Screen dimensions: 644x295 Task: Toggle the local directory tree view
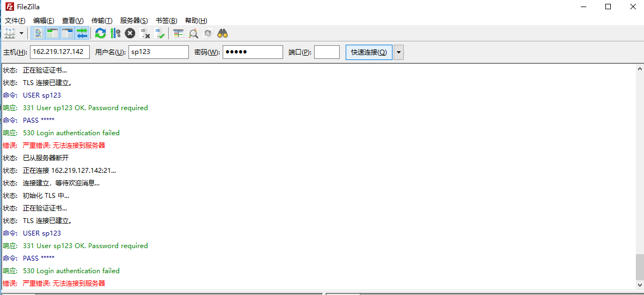[53, 34]
